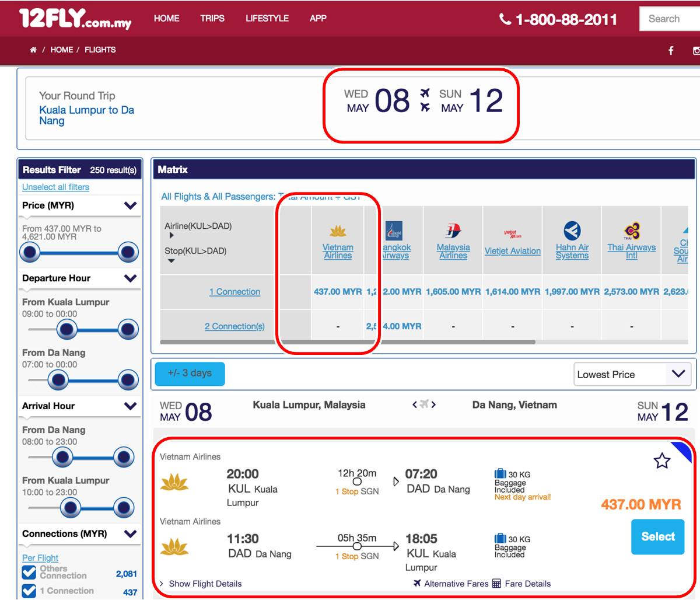Open the 2 Connection(s) matrix row link
Viewport: 700px width, 600px height.
click(235, 326)
